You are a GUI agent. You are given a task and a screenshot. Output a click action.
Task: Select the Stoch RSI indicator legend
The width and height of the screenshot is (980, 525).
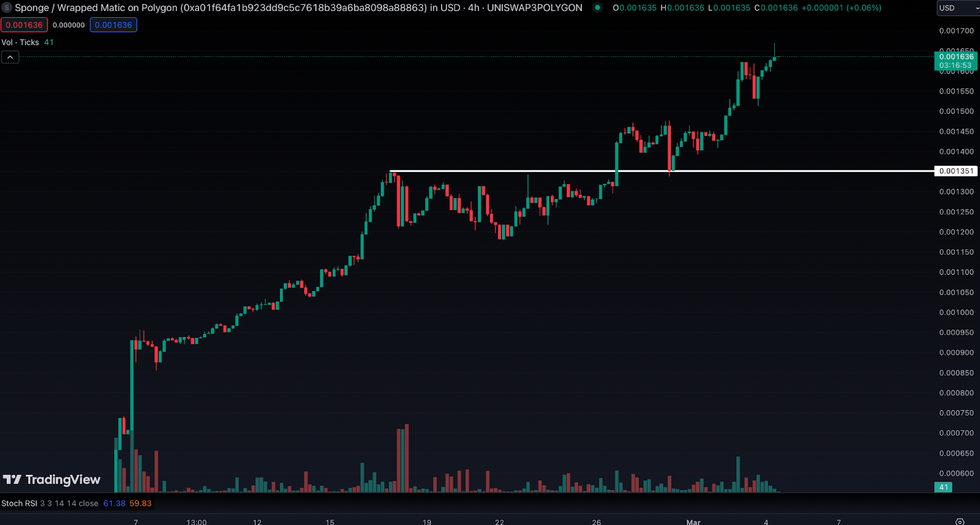pos(19,504)
